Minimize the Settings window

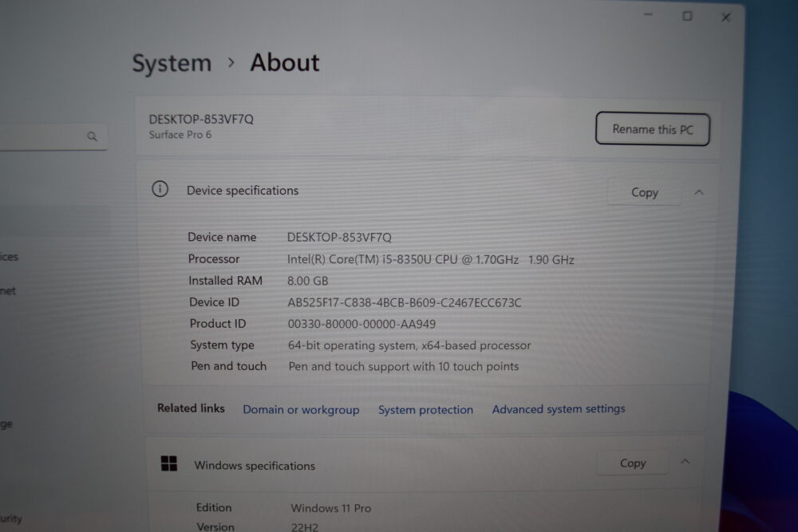[x=648, y=15]
